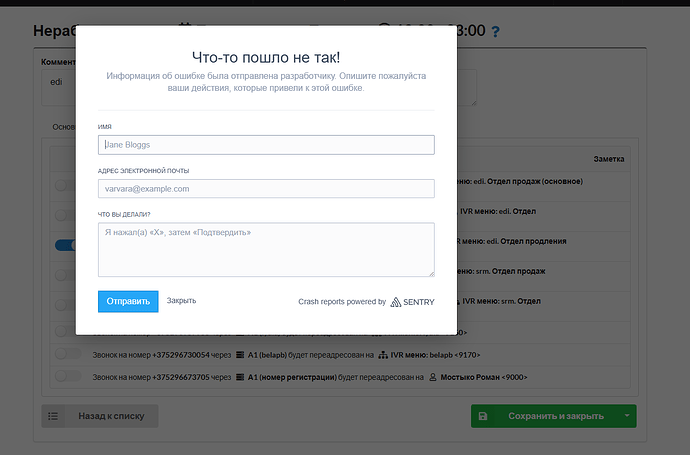Click the Что вы делали? text area
The height and width of the screenshot is (455, 690).
(x=266, y=249)
